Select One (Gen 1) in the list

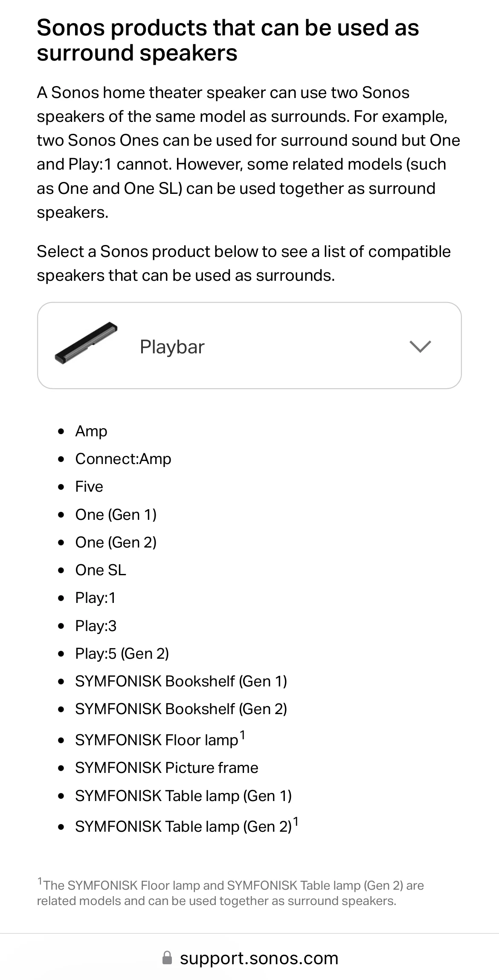coord(116,515)
